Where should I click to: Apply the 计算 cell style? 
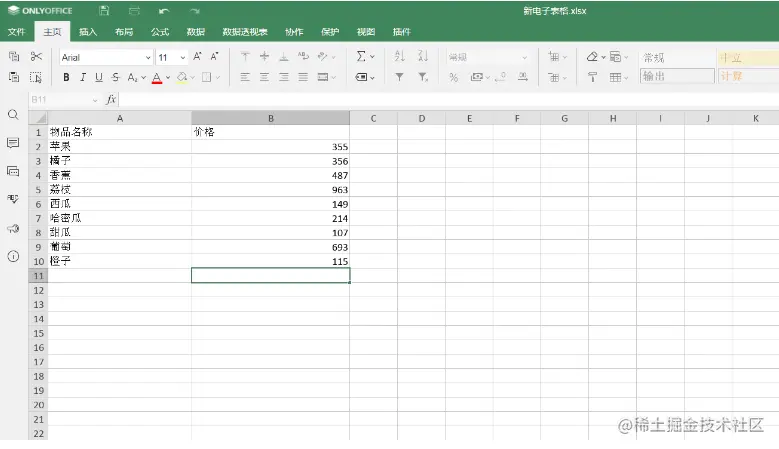[748, 76]
